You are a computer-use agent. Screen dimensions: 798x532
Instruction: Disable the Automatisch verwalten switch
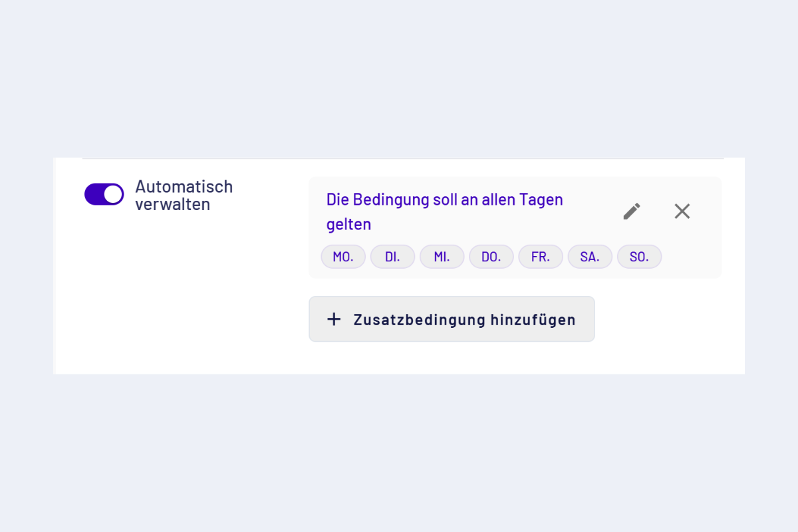tap(104, 194)
